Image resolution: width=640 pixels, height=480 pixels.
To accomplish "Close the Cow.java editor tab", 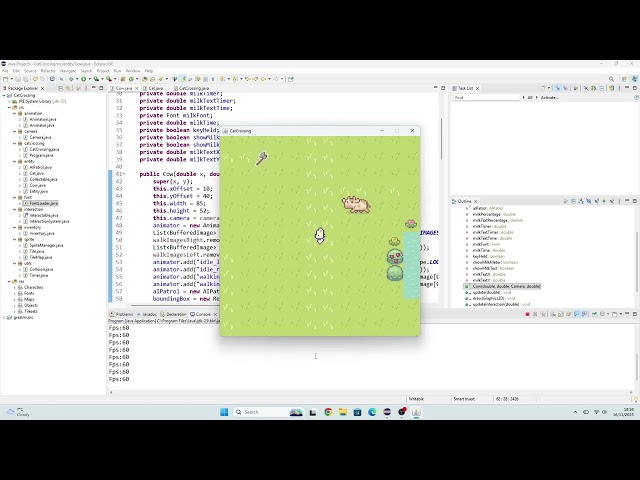I will tap(137, 88).
